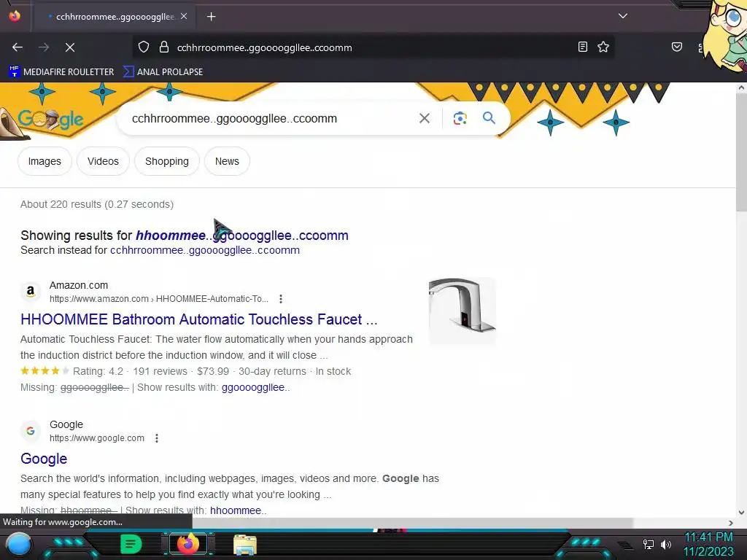Show results with ggoooogllee link
Screen dimensions: 747x560
pyautogui.click(x=255, y=387)
